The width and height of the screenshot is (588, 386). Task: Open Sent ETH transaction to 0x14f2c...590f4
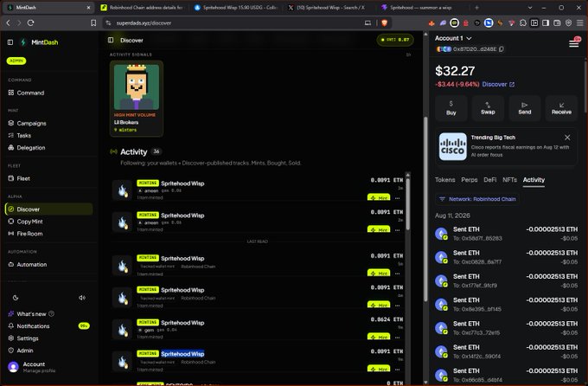pos(506,351)
